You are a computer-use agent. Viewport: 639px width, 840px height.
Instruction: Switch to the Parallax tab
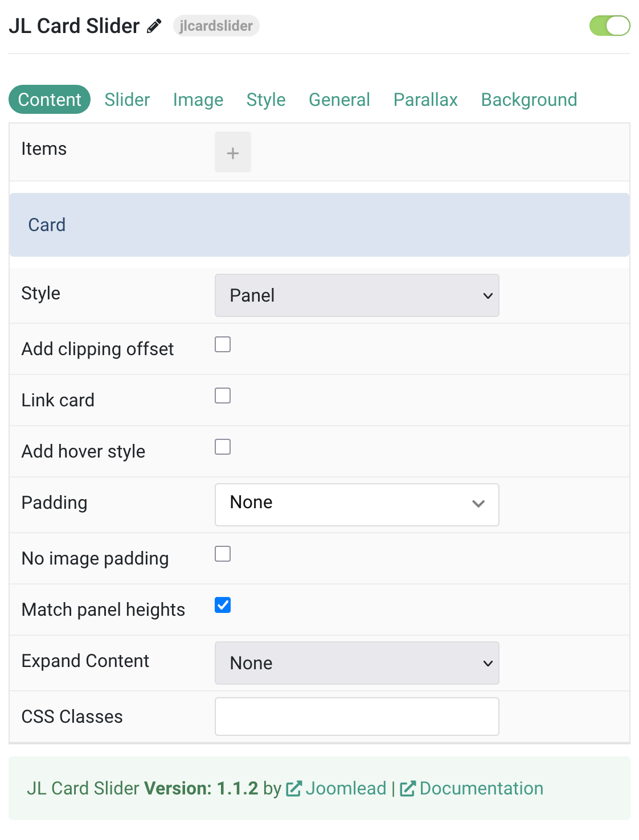425,100
